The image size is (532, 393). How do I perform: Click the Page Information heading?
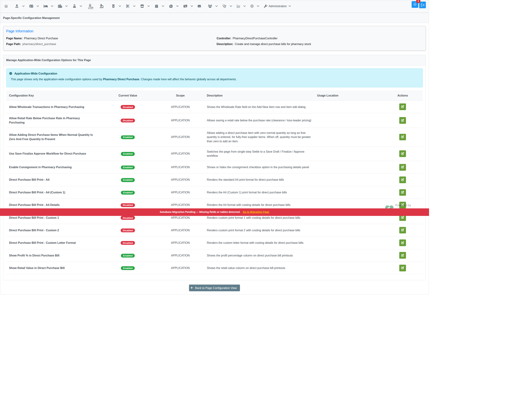point(20,31)
